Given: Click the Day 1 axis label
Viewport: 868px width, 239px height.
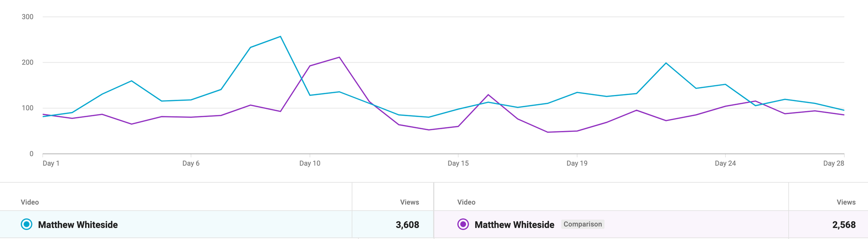Looking at the screenshot, I should pyautogui.click(x=51, y=163).
